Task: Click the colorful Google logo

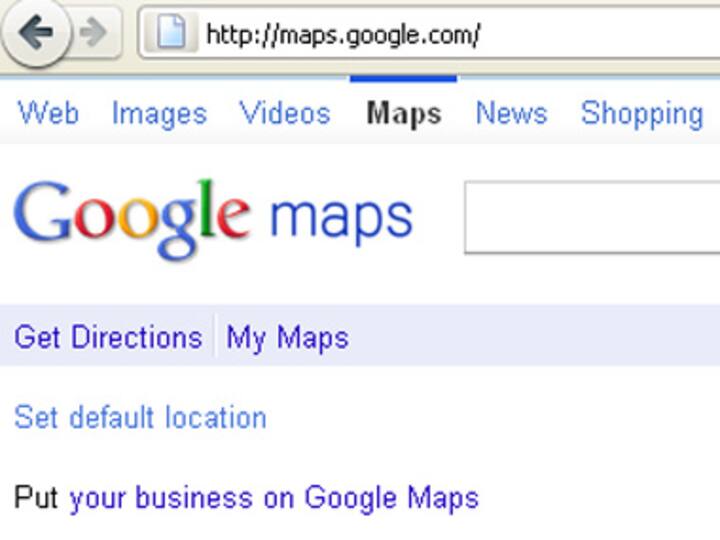Action: [x=131, y=218]
